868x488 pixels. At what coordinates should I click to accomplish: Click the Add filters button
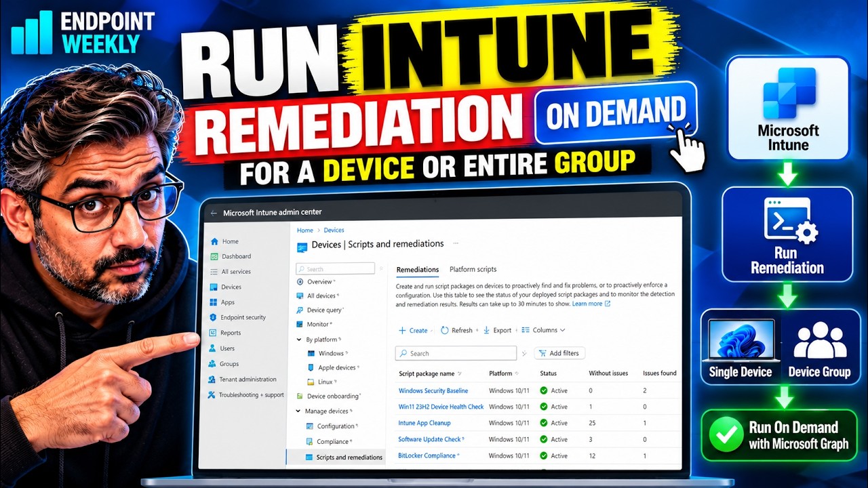559,353
